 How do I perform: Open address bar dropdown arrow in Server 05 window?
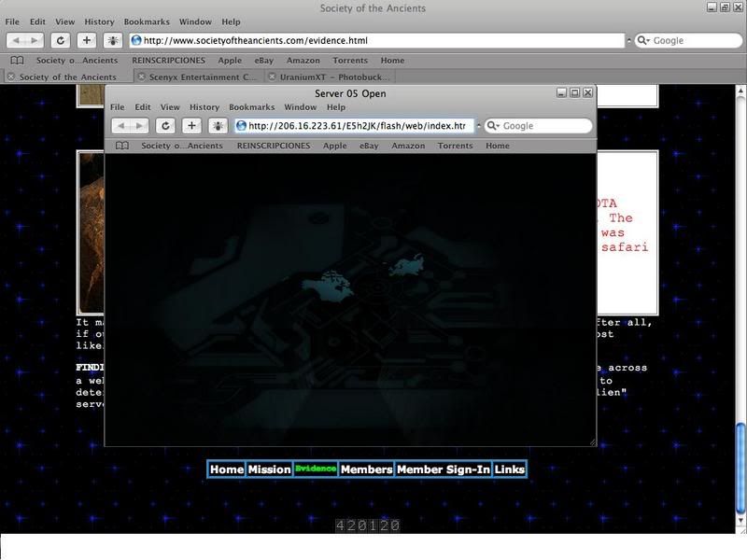tap(479, 126)
